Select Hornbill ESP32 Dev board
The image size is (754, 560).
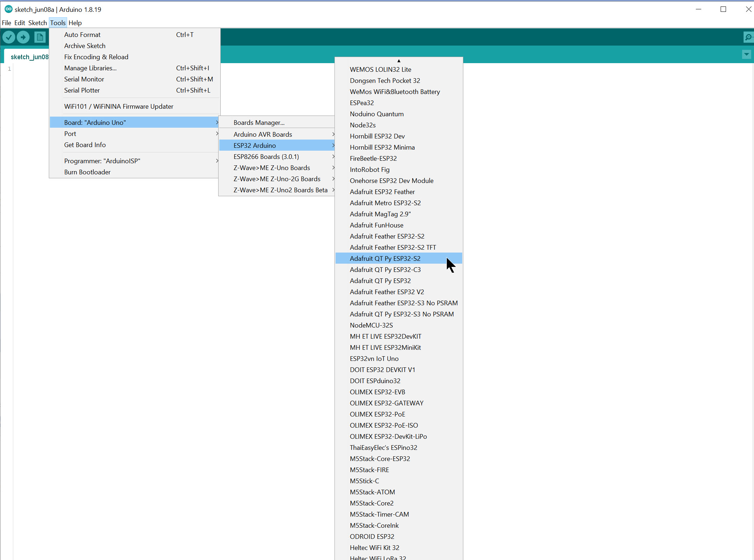pos(399,136)
